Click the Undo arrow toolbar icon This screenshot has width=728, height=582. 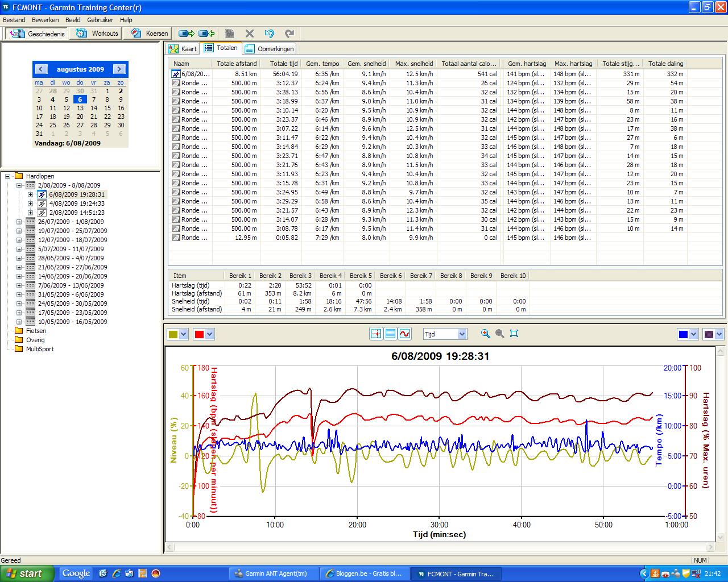point(269,34)
